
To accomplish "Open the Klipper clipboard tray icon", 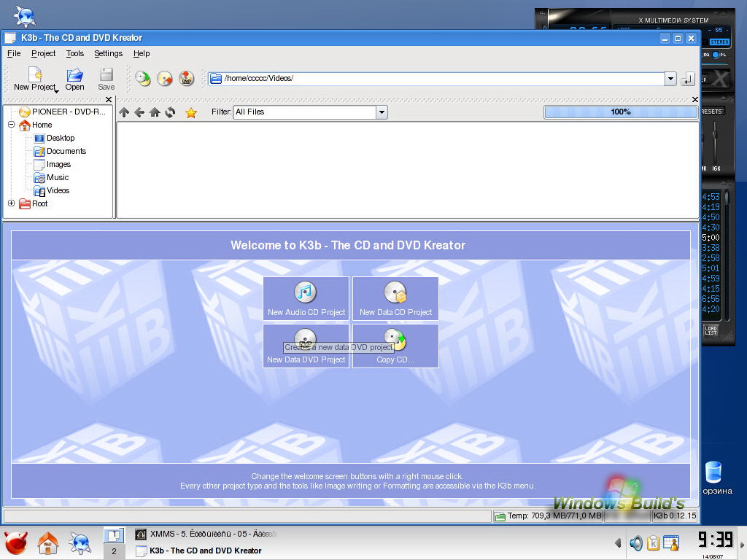I will 653,542.
